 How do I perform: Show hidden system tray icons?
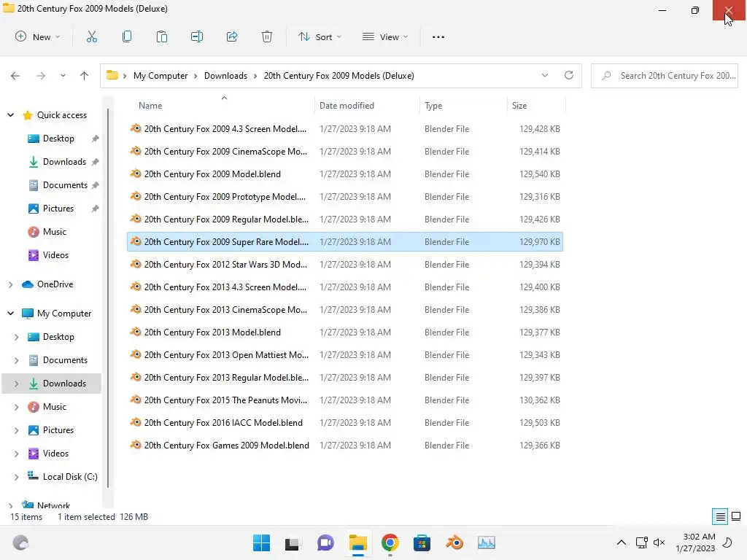tap(622, 542)
